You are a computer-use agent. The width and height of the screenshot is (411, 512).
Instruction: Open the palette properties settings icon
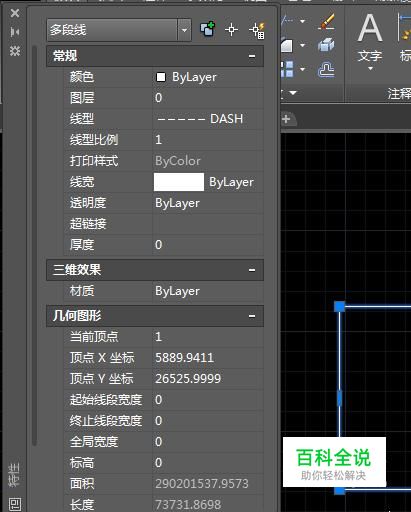[15, 51]
